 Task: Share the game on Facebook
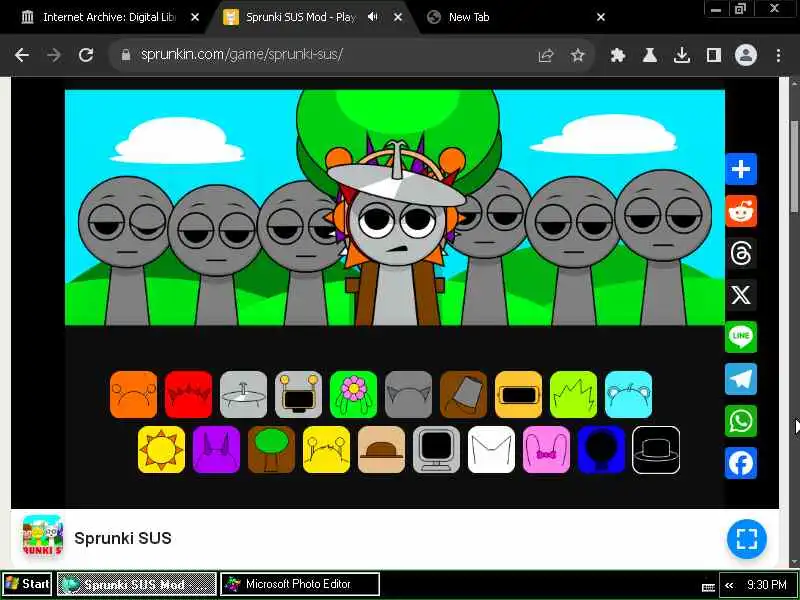point(741,463)
